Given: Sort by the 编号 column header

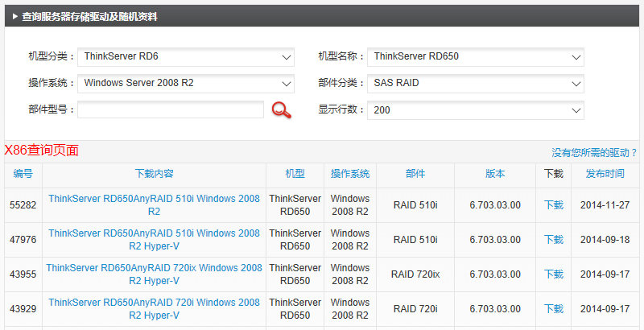Looking at the screenshot, I should pyautogui.click(x=23, y=174).
